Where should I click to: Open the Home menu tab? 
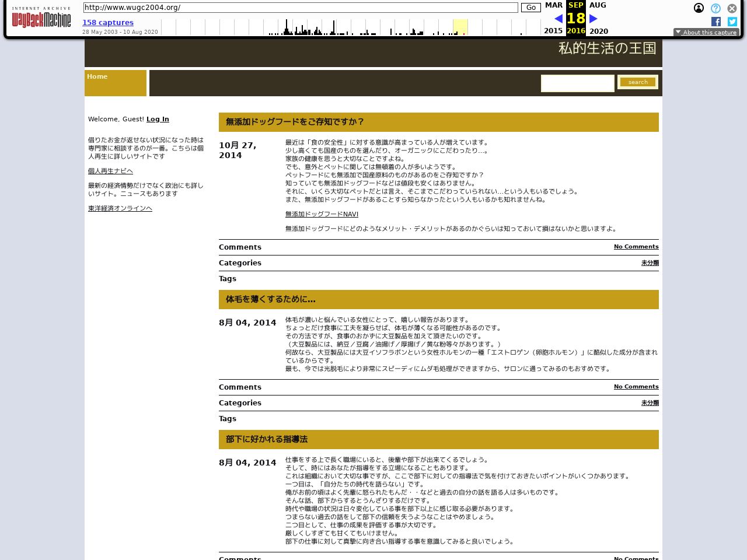click(97, 76)
